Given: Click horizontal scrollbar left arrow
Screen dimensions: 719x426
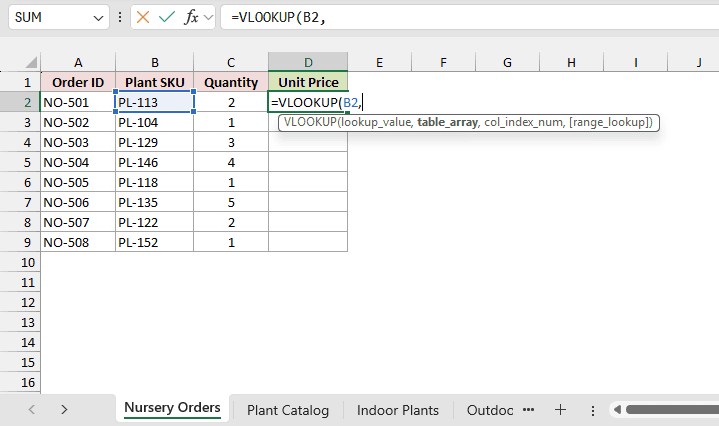Looking at the screenshot, I should click(617, 409).
